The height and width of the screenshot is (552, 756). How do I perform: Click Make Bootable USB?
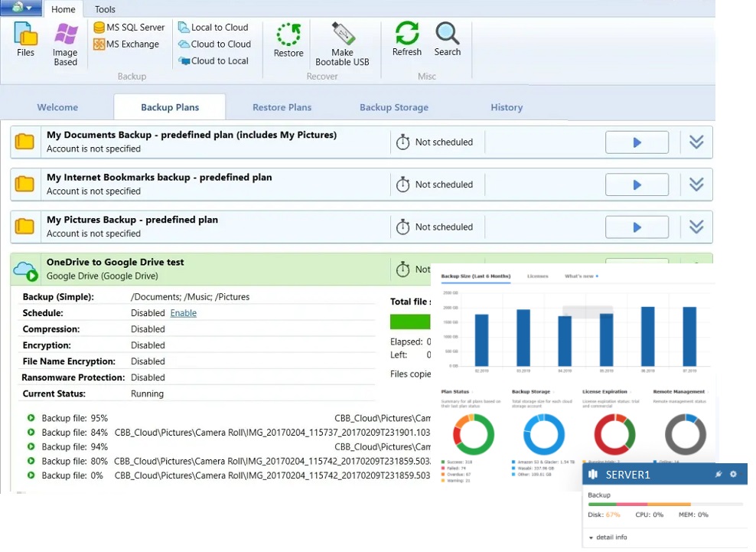[x=342, y=44]
